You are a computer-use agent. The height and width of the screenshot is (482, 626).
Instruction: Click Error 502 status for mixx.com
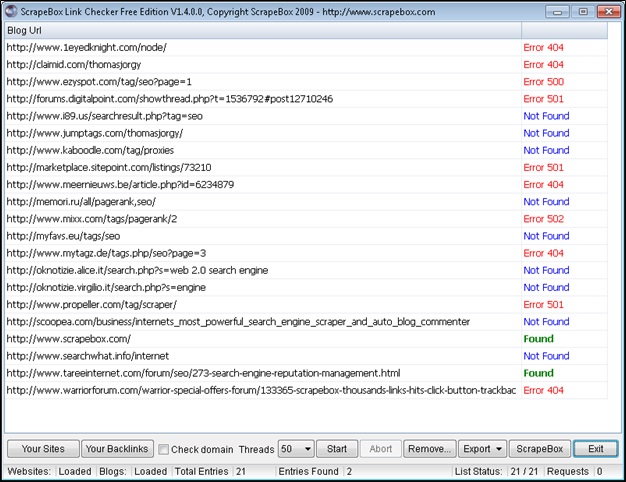tap(543, 219)
